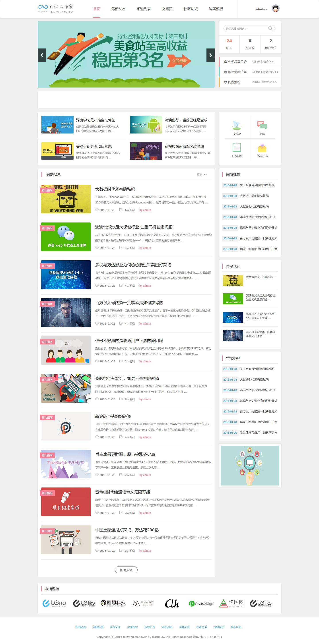This screenshot has width=319, height=644.
Task: Open 我歌徐佳莹爆红，如果不是方脸颜值 in 最新消息
Action: [127, 379]
